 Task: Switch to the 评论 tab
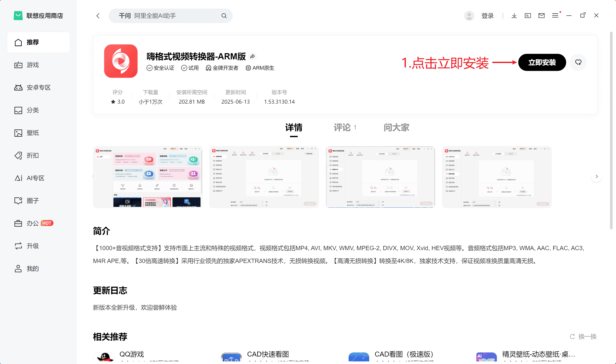tap(345, 128)
